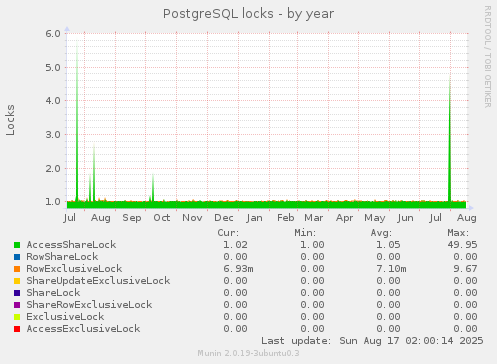Click the 'Jun' x-axis month label
497x364 pixels.
[x=405, y=218]
